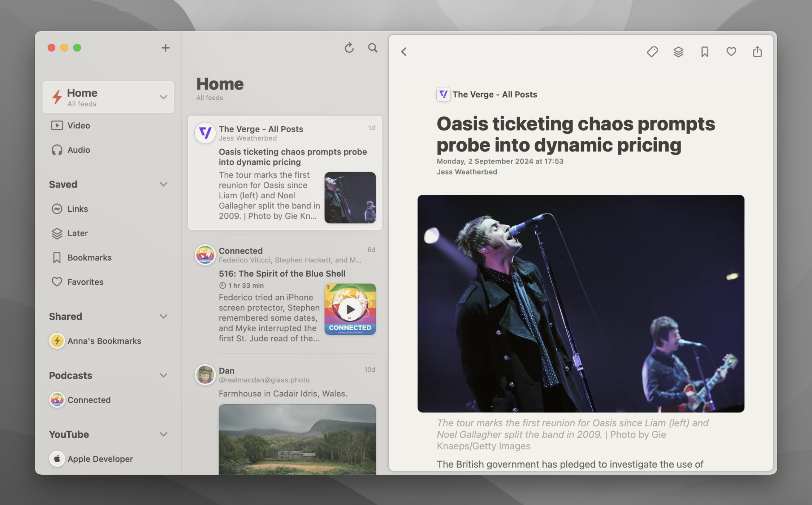The image size is (812, 505).
Task: Click the article date Monday, 2 September 2024
Action: (x=500, y=161)
